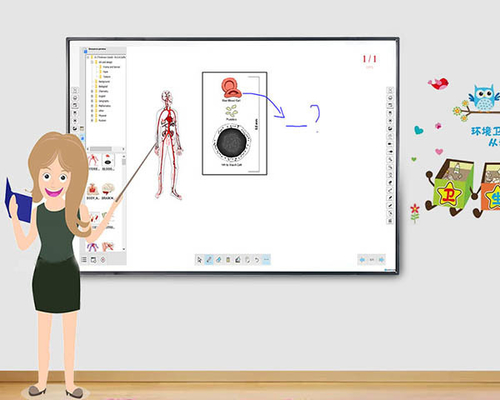Click the tree horizontal scrollbar right arrow
Screen dimensions: 500x400
click(x=123, y=149)
